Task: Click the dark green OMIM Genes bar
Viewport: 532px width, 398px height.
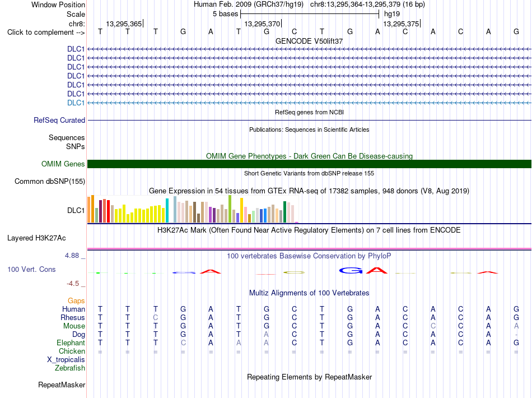Action: 310,164
